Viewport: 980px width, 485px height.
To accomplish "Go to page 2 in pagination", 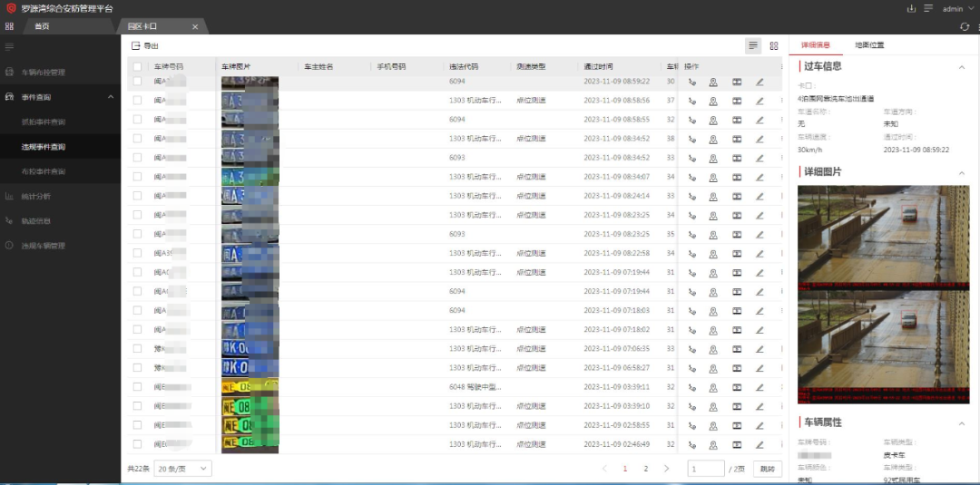I will coord(645,469).
